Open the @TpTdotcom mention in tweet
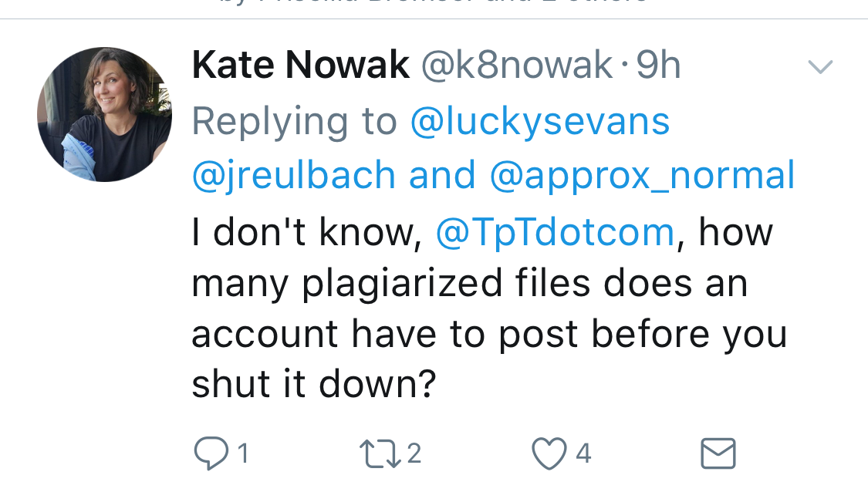Image resolution: width=868 pixels, height=492 pixels. [x=556, y=232]
